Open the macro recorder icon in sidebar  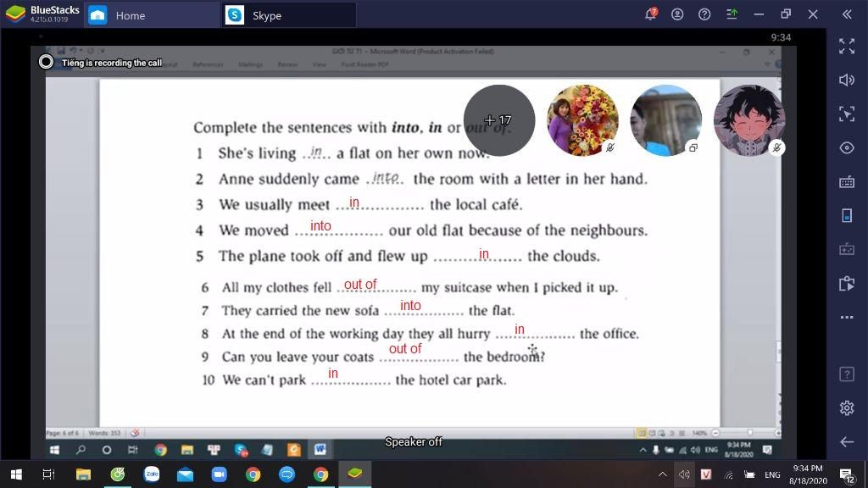[x=847, y=250]
